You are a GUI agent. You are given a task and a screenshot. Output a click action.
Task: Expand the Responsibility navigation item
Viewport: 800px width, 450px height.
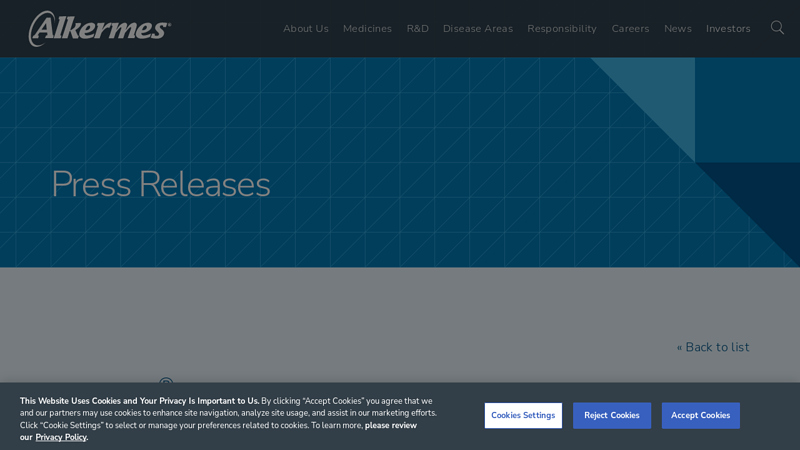tap(562, 29)
